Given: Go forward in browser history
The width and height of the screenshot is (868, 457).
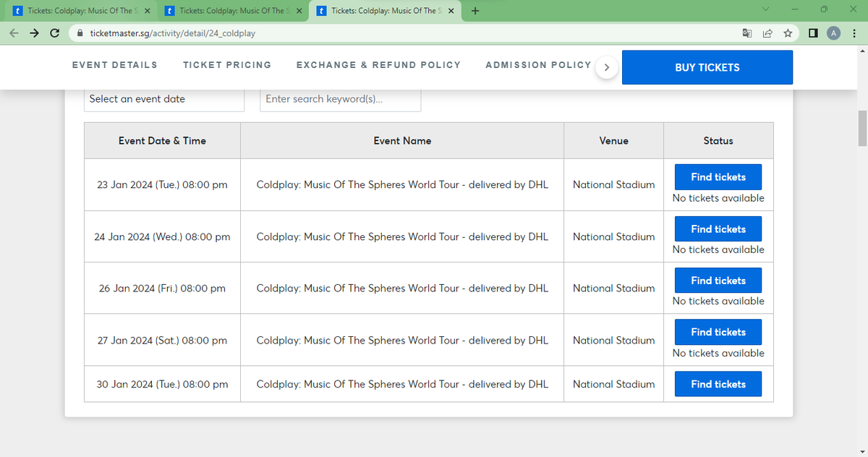Looking at the screenshot, I should (34, 33).
